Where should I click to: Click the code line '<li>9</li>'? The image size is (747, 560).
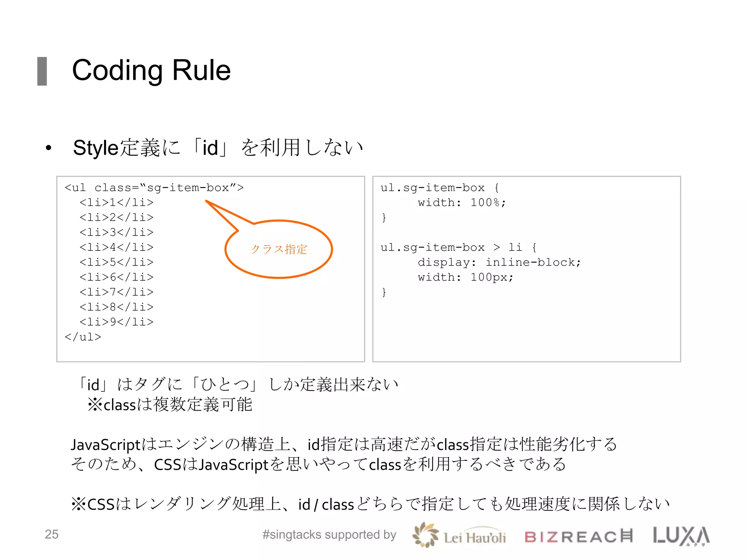[x=117, y=322]
